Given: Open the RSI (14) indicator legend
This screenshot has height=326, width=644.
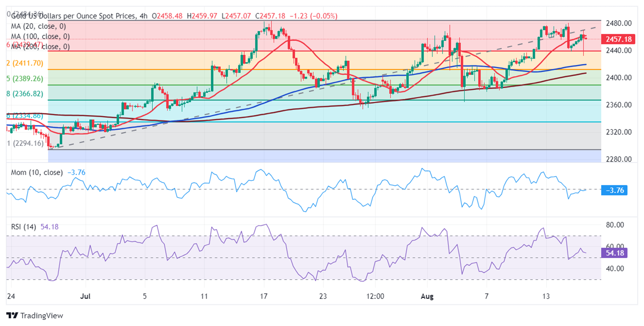Looking at the screenshot, I should click(x=24, y=227).
